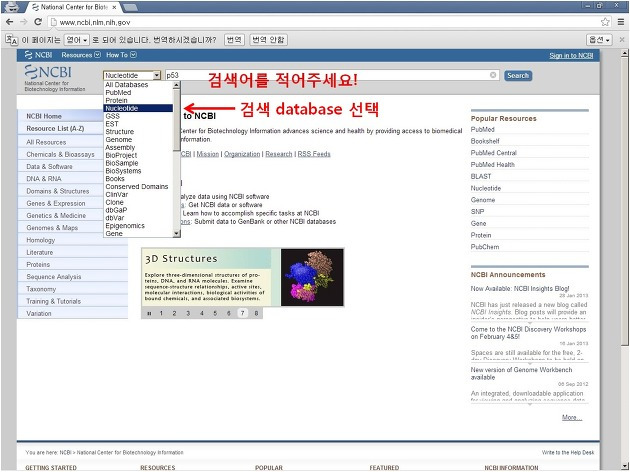Open a new browser tab
630x472 pixels.
click(x=129, y=7)
